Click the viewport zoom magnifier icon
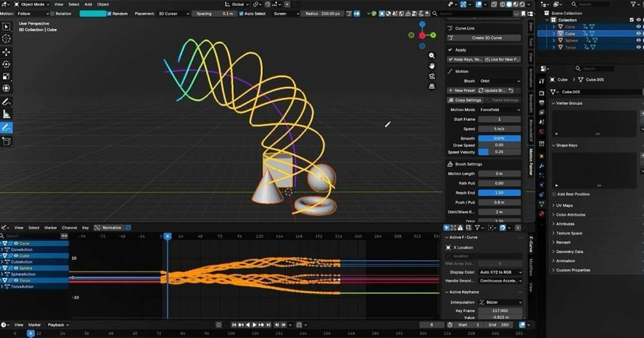 pos(431,55)
